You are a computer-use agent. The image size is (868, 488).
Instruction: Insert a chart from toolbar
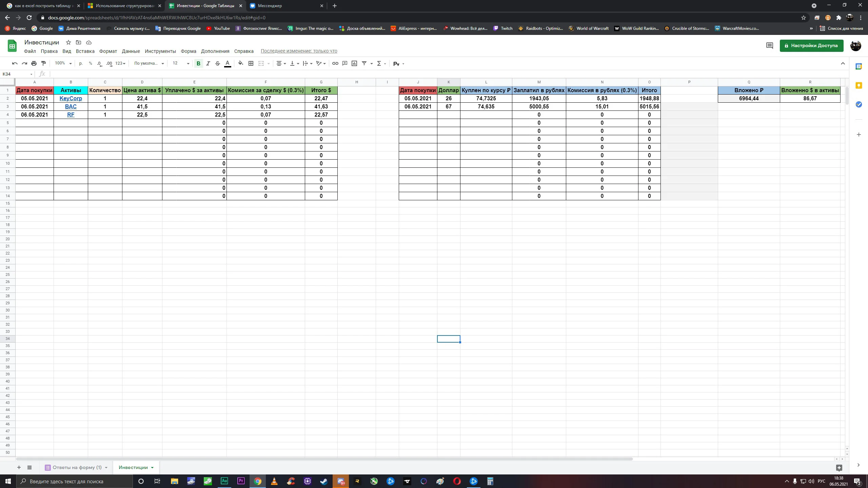354,63
